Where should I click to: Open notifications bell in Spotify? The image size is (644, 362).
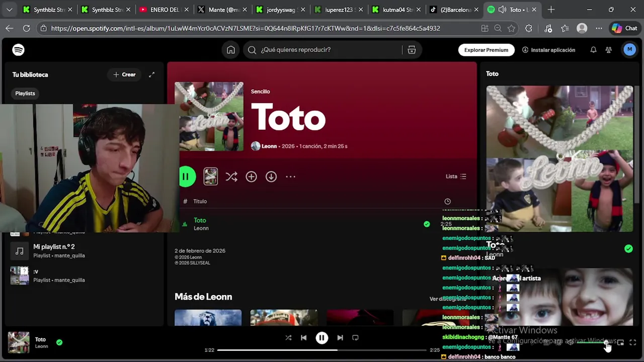(x=593, y=50)
